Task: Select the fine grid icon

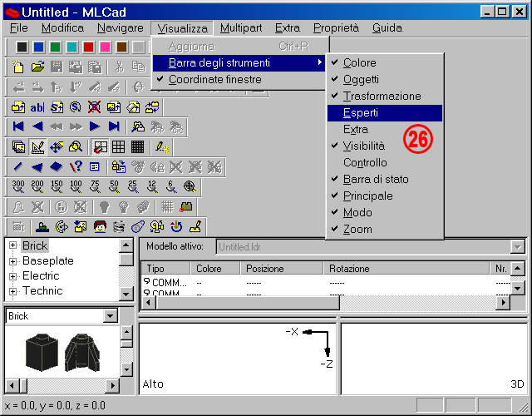Action: coord(137,147)
